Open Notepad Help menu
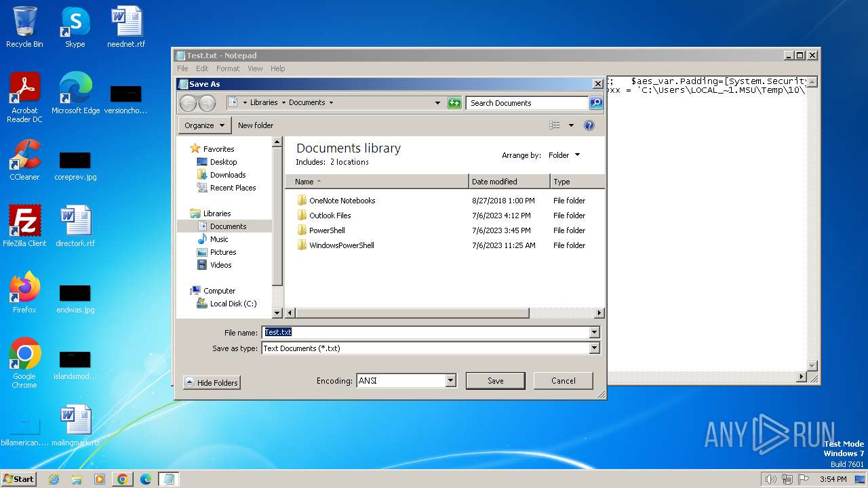 click(x=277, y=68)
